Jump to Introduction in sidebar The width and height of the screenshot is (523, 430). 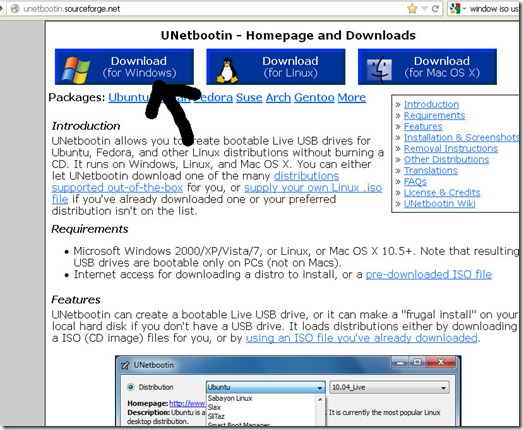click(431, 104)
